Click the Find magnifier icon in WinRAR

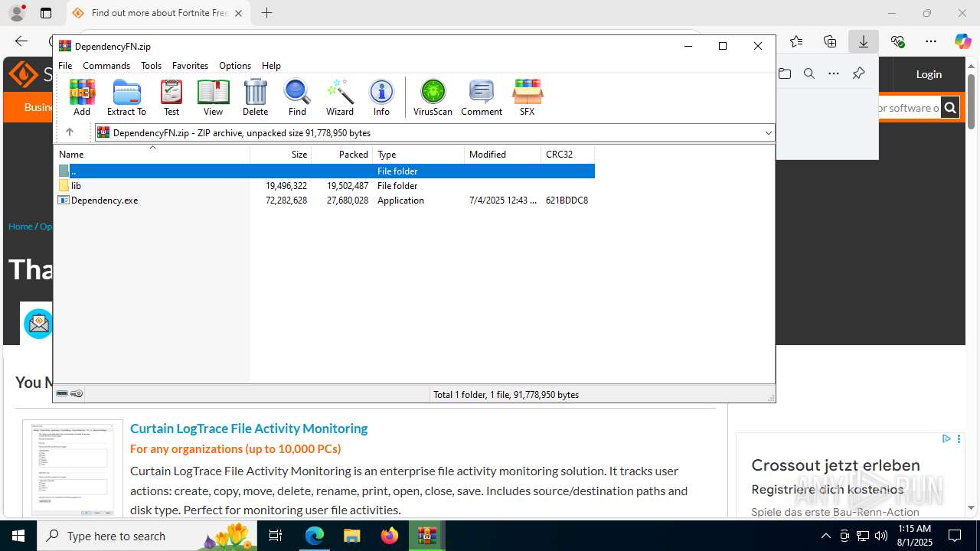pyautogui.click(x=297, y=97)
